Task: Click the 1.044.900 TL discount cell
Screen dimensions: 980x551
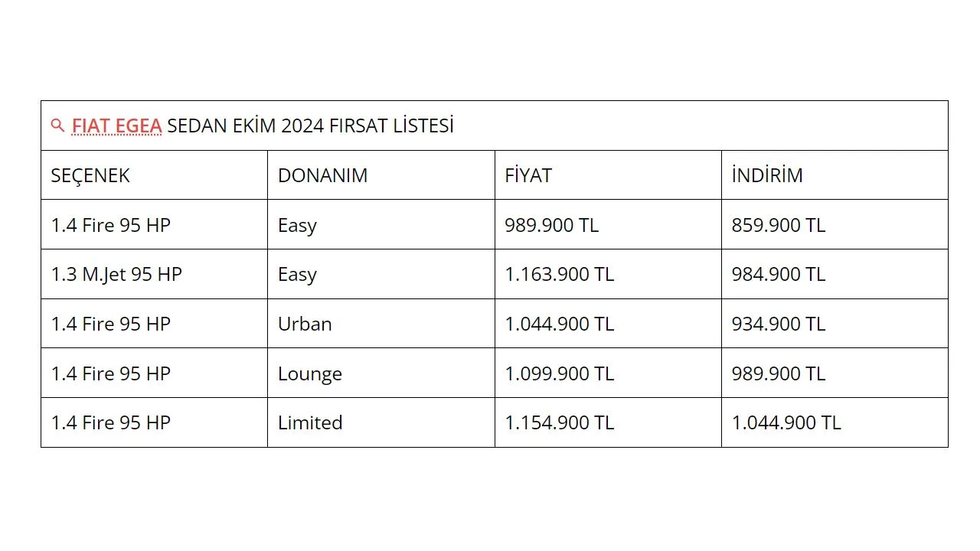Action: (835, 422)
